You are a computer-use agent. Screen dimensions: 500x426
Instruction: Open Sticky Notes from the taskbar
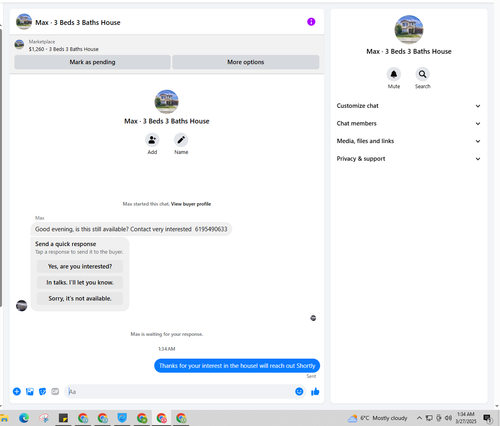(63, 418)
